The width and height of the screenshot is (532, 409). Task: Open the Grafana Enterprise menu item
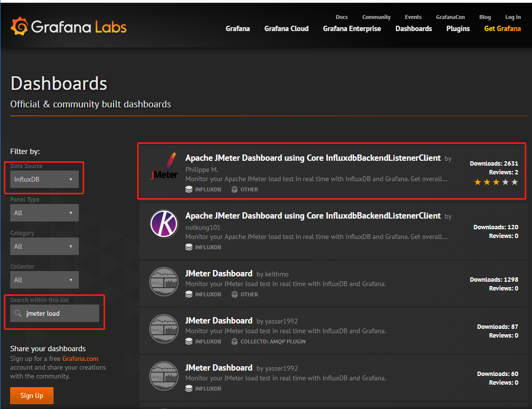[352, 29]
